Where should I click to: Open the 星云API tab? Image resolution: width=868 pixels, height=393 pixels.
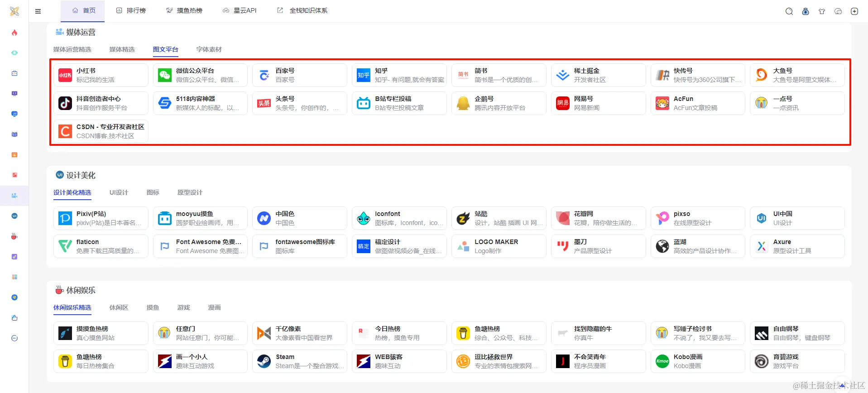[240, 11]
